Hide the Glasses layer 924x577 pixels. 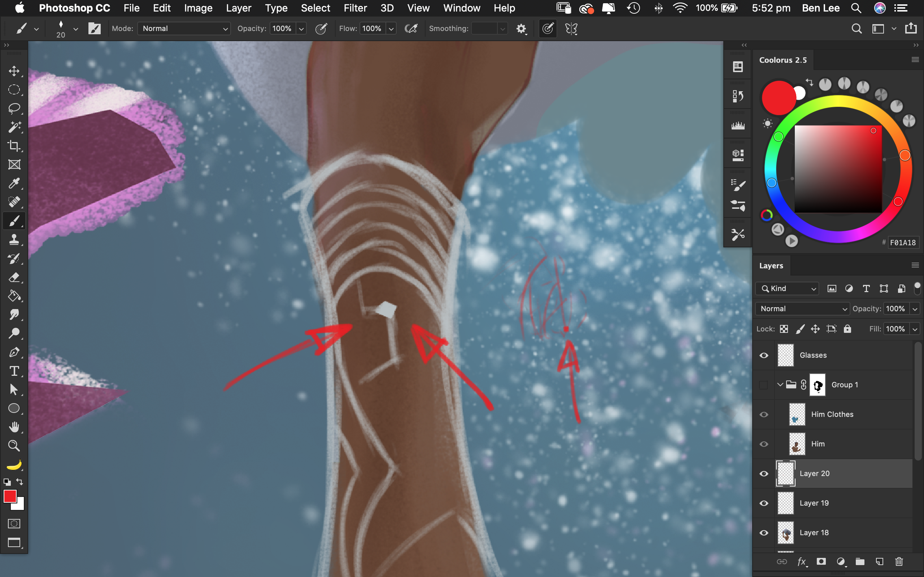pyautogui.click(x=764, y=355)
